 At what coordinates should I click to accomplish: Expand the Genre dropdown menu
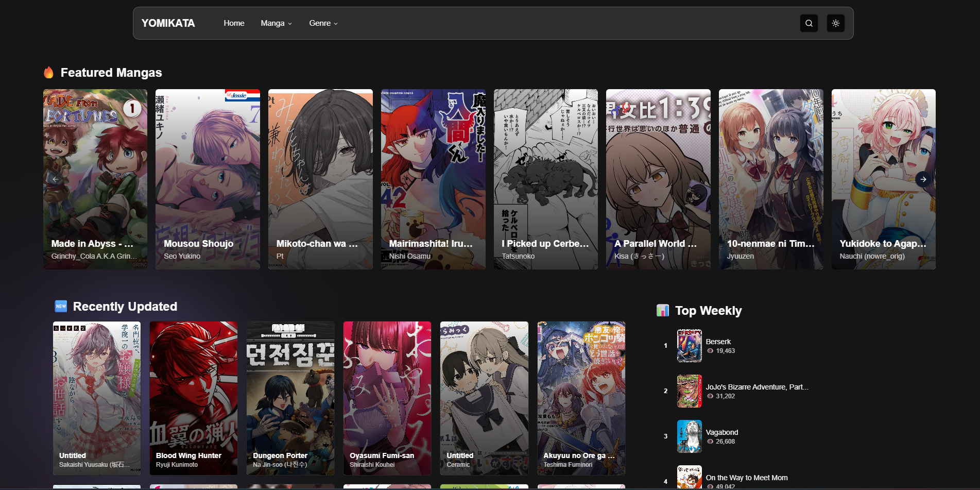click(323, 23)
